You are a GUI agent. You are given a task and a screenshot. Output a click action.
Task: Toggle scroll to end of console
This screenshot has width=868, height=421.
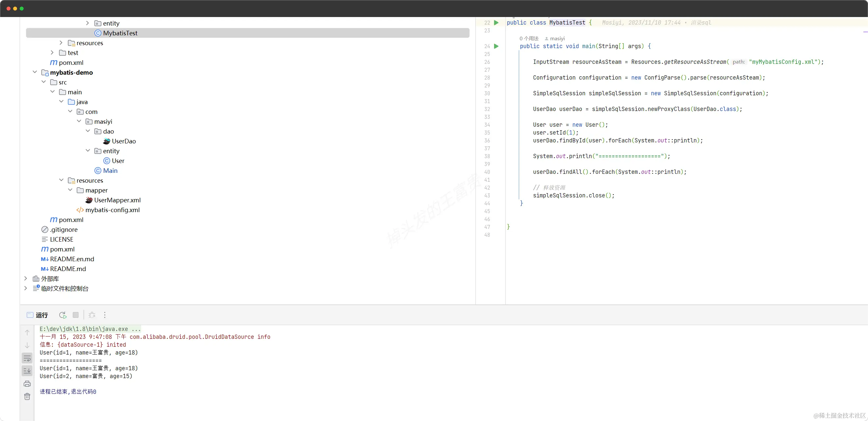pos(27,371)
